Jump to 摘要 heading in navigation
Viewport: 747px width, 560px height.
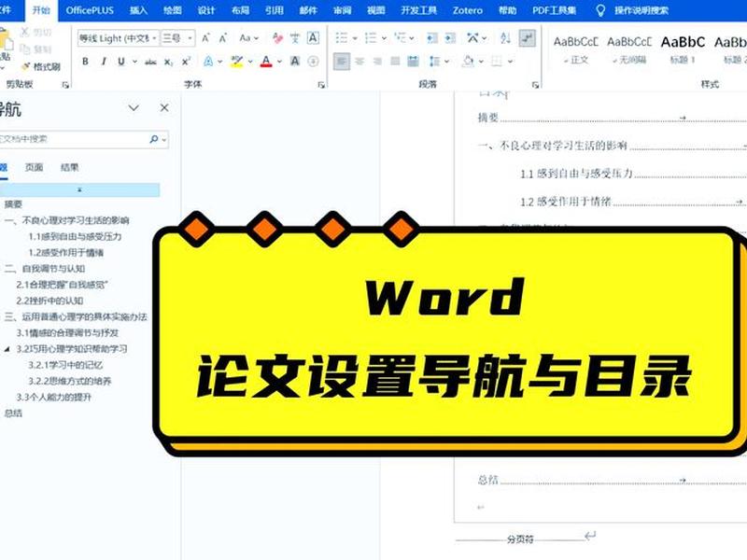[13, 204]
